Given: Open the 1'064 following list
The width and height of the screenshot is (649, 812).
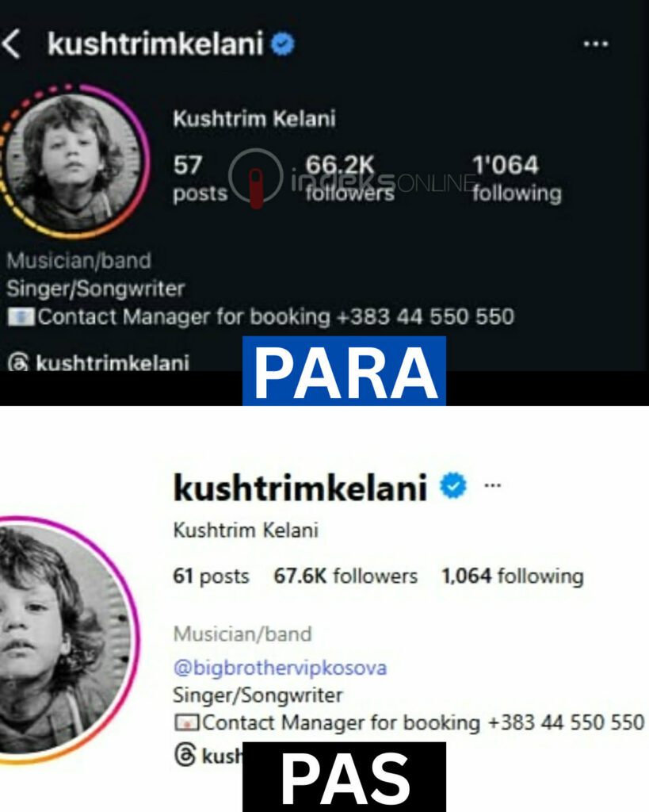Looking at the screenshot, I should click(517, 178).
